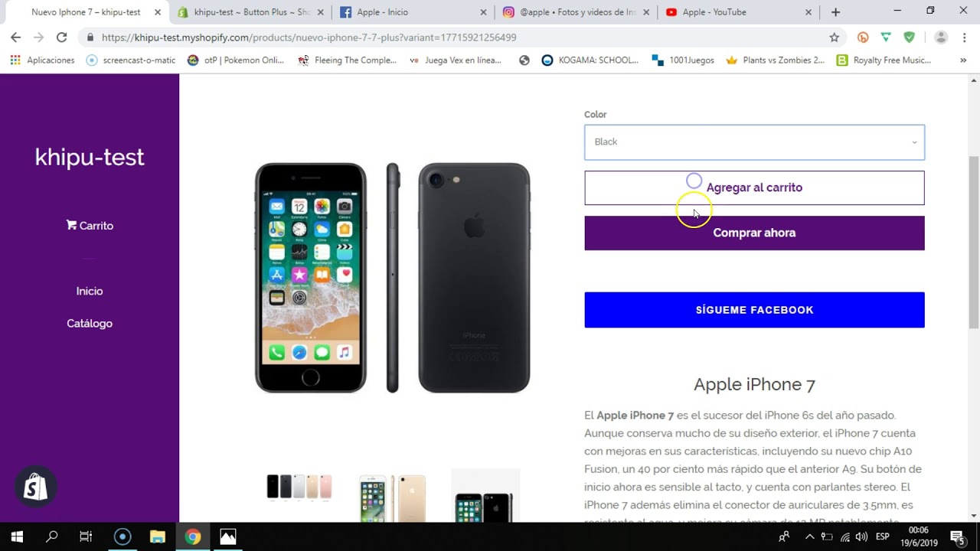Click the Apps grid icon in bookmarks bar
The image size is (980, 551).
pos(15,60)
